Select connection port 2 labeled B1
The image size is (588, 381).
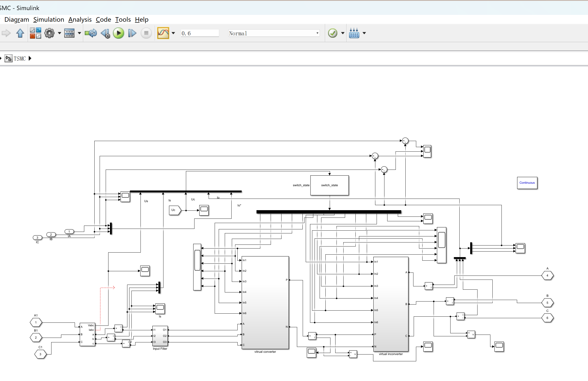point(36,337)
